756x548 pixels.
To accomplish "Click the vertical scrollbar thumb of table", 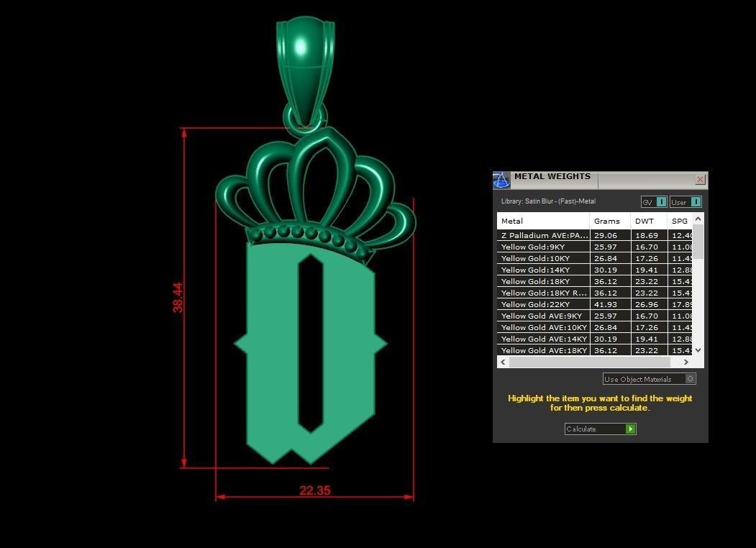I will pos(698,242).
